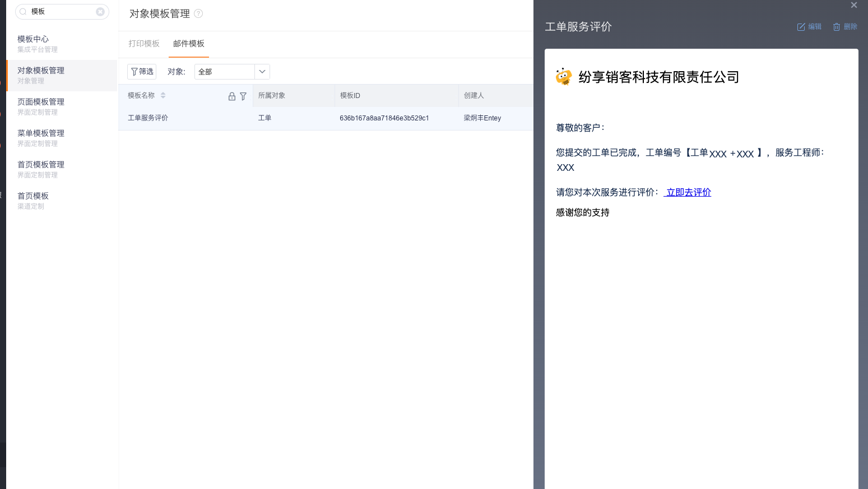Open 模板中心 in the sidebar
The image size is (868, 489).
(x=62, y=44)
